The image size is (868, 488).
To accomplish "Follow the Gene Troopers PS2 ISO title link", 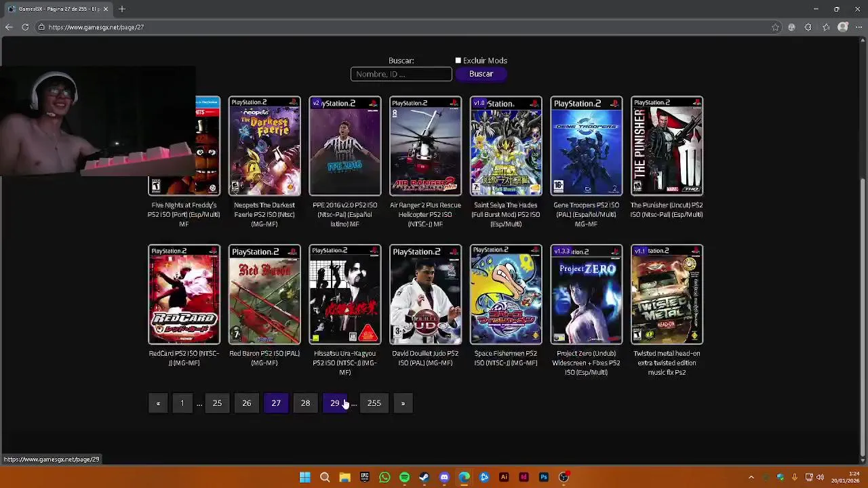I will 587,214.
